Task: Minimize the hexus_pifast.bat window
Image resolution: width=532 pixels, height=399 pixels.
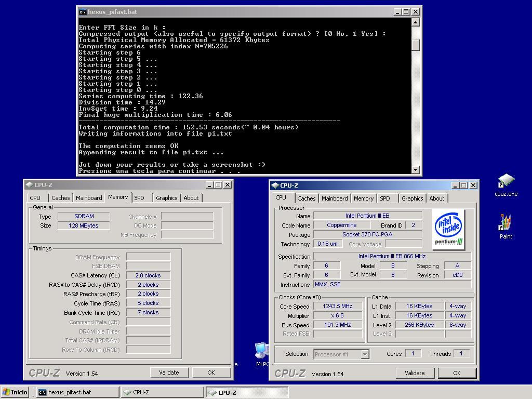Action: 397,12
